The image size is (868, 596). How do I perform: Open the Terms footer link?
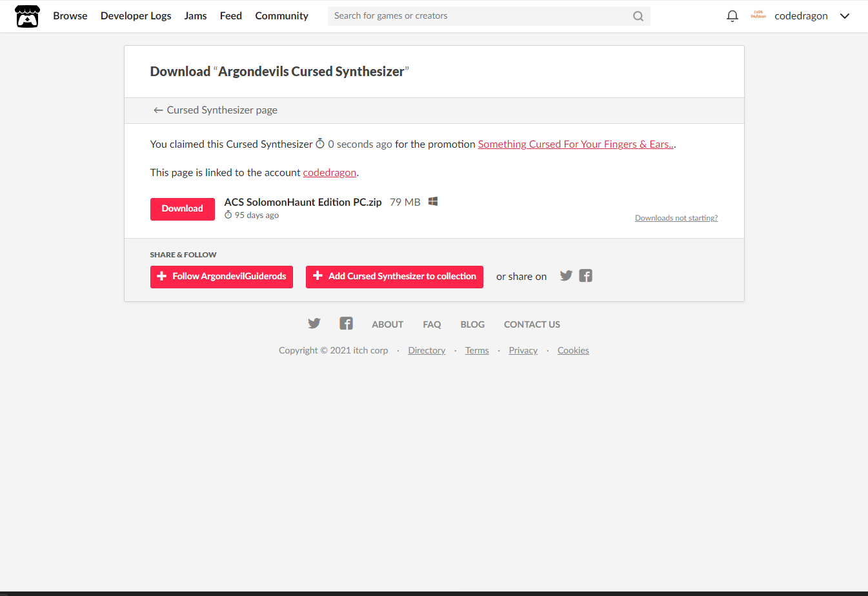(x=477, y=351)
